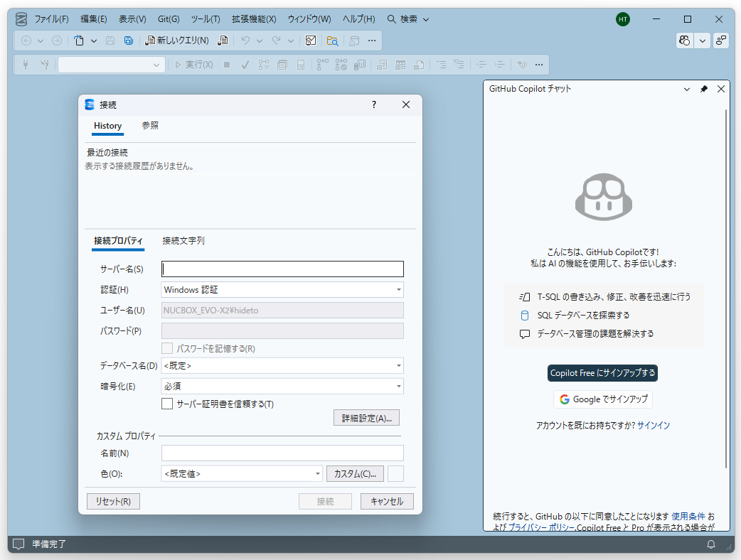Screen dimensions: 741x560
Task: Toggle the パスワードを記憶する checkbox
Action: 167,348
